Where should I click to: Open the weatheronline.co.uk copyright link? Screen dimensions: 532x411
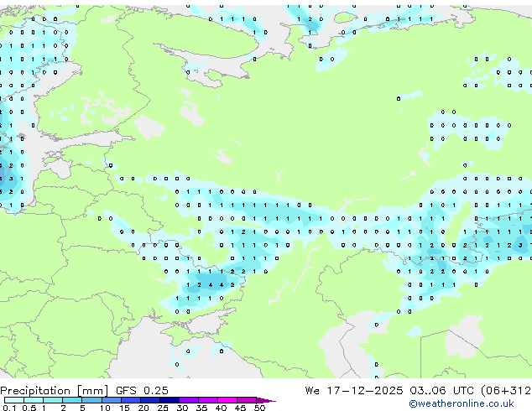point(462,403)
